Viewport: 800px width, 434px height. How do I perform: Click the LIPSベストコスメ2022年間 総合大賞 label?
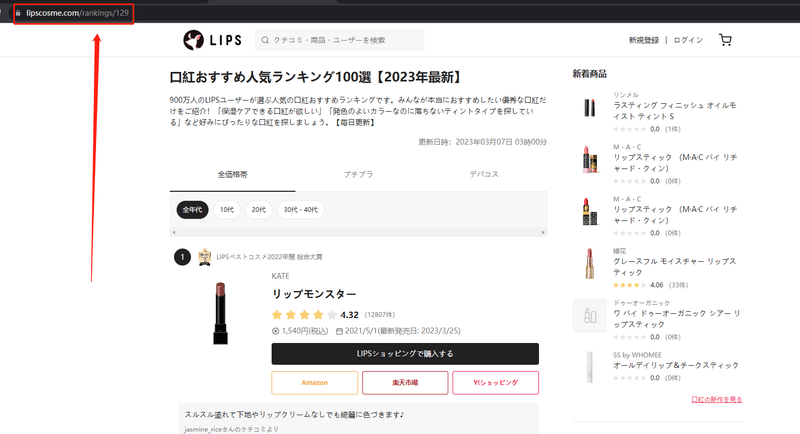(x=269, y=257)
